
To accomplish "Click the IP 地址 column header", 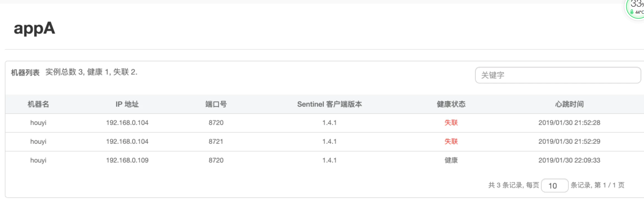I will point(127,104).
